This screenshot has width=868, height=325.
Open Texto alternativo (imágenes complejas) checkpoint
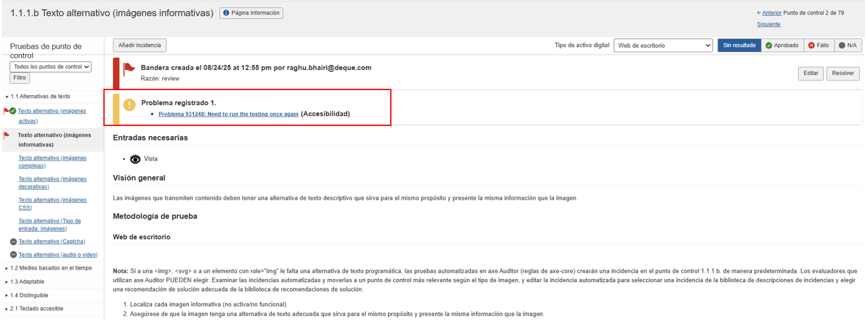[x=52, y=162]
